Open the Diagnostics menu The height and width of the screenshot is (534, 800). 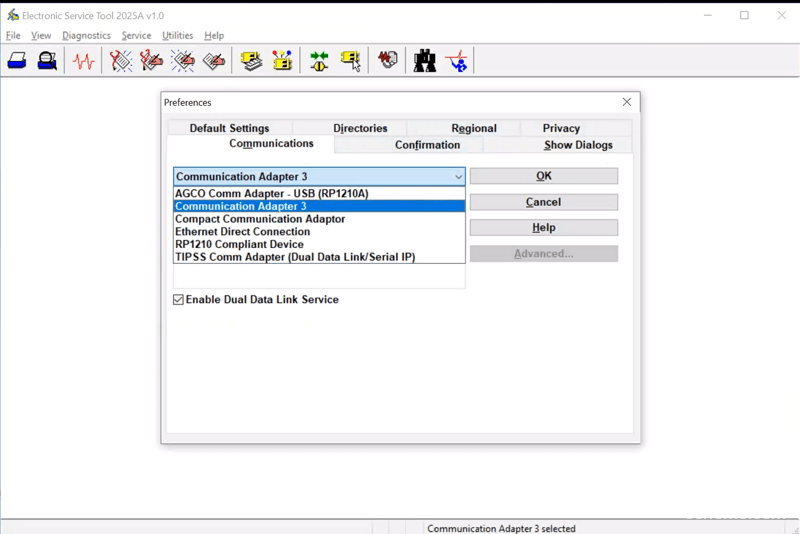pyautogui.click(x=86, y=36)
